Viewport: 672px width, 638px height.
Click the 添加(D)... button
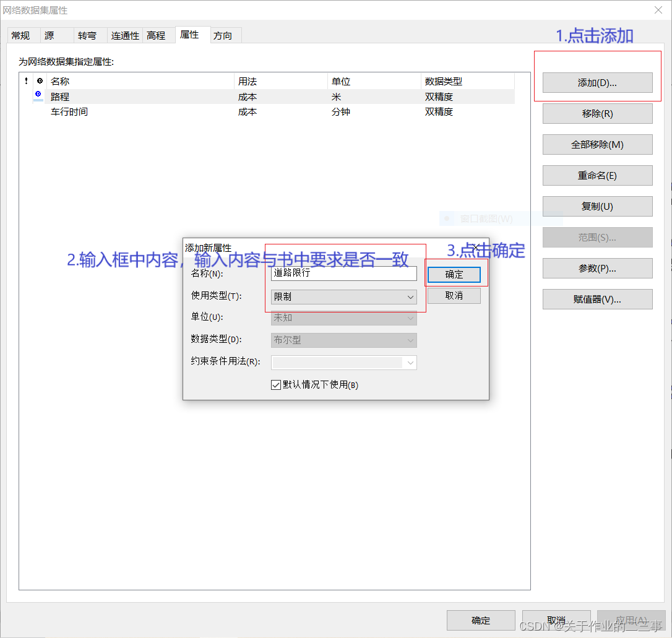597,83
